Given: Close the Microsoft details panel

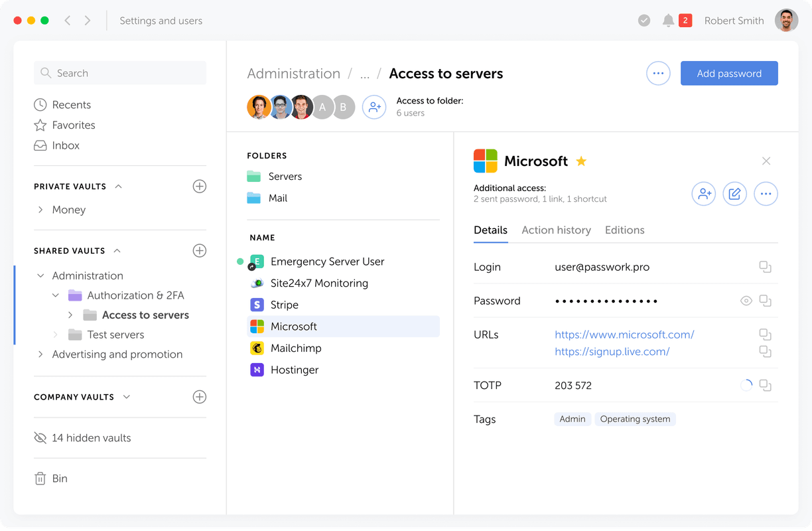Looking at the screenshot, I should tap(766, 161).
